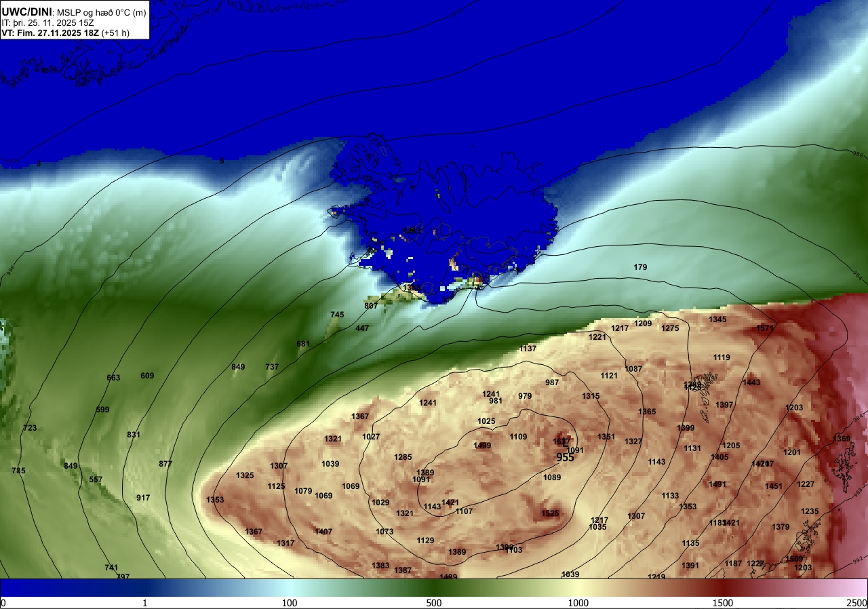Click the 723 map value

point(30,428)
